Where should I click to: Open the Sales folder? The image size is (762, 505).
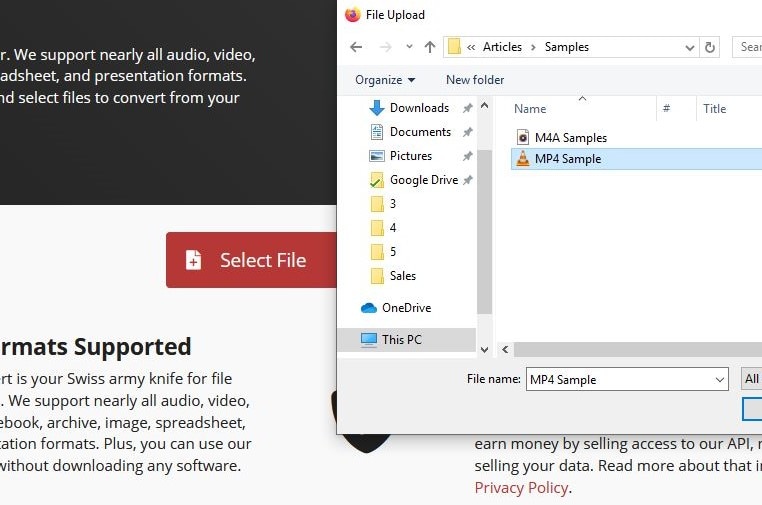coord(402,276)
